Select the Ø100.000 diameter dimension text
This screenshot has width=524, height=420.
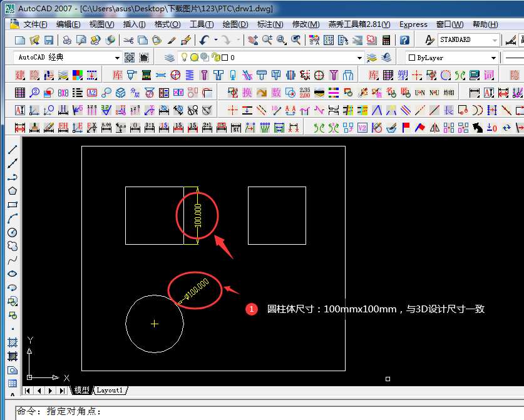click(197, 289)
